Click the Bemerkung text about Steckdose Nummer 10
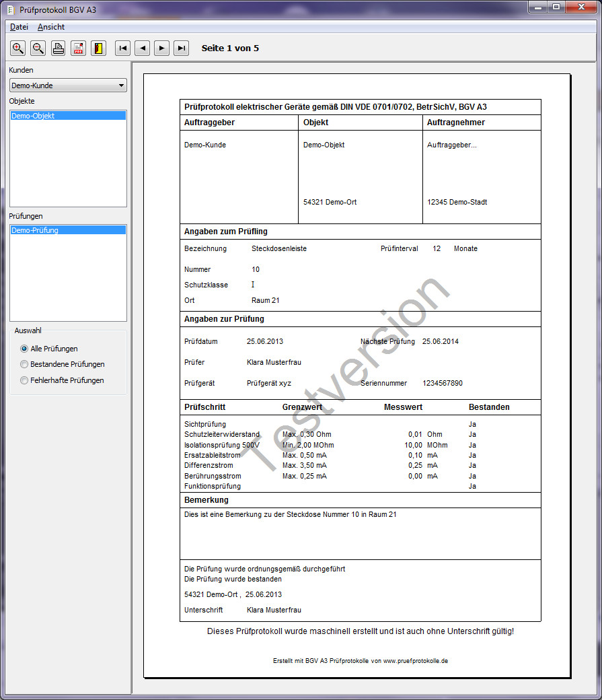The width and height of the screenshot is (602, 700). click(x=291, y=514)
